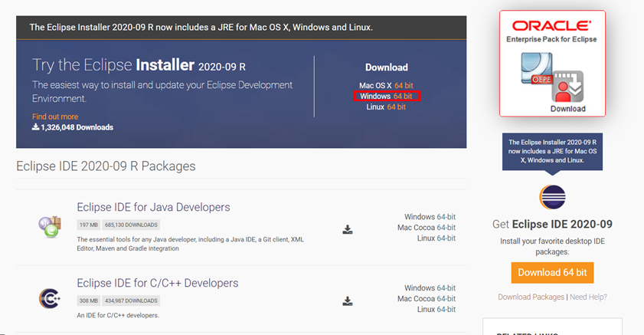This screenshot has height=335, width=644.
Task: Click the blue JRE notice box in sidebar
Action: 552,151
